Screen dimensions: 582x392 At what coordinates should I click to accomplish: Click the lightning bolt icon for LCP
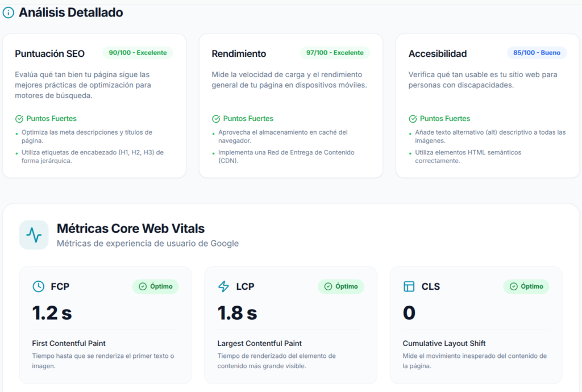(x=223, y=286)
